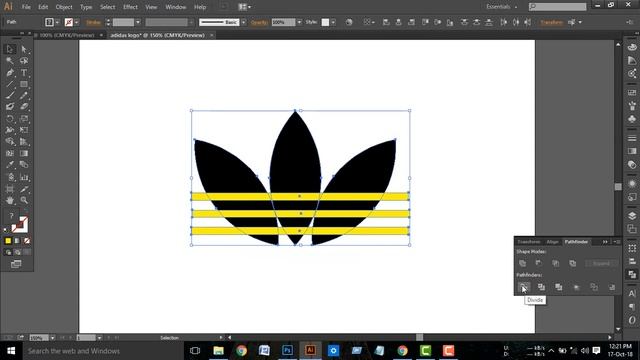Open the File menu

(x=26, y=7)
